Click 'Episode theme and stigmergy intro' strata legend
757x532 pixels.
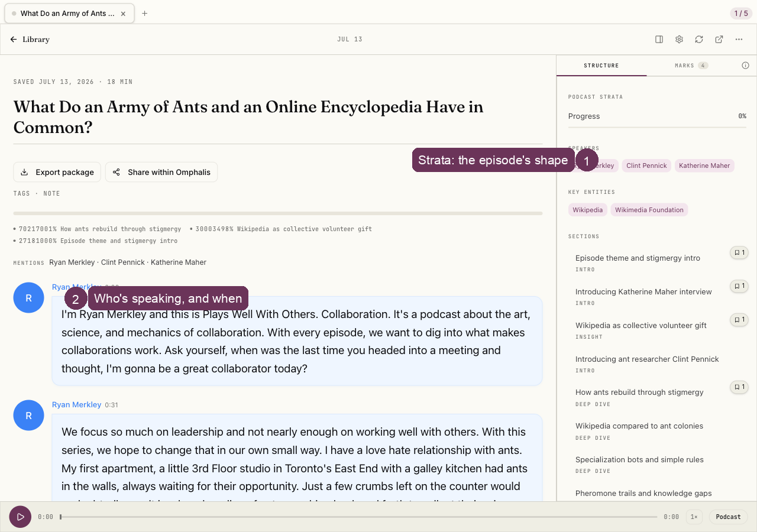tap(96, 241)
